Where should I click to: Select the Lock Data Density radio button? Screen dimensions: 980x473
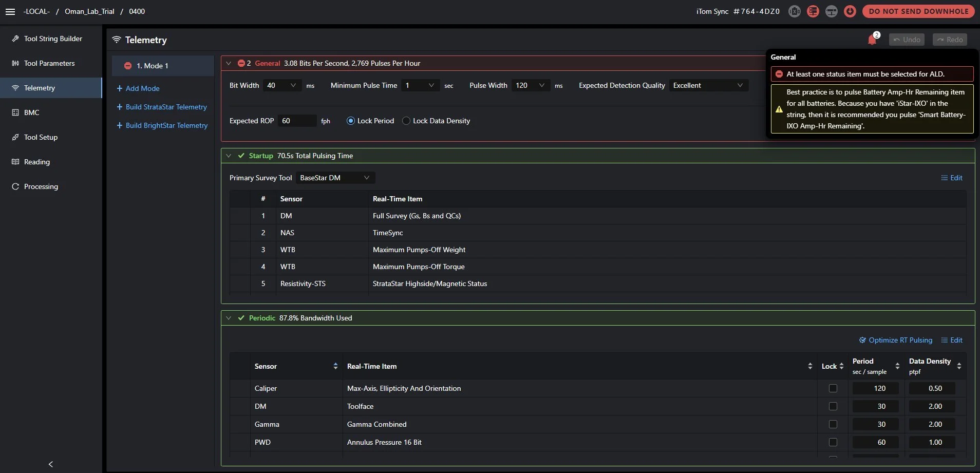pos(406,121)
